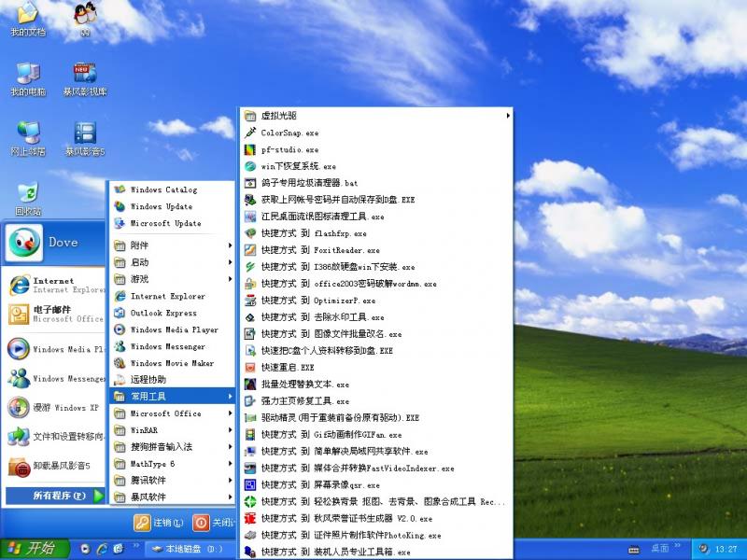Open the Recycle Bin (回收站) desktop icon
Viewport: 747px width, 560px height.
pyautogui.click(x=28, y=193)
